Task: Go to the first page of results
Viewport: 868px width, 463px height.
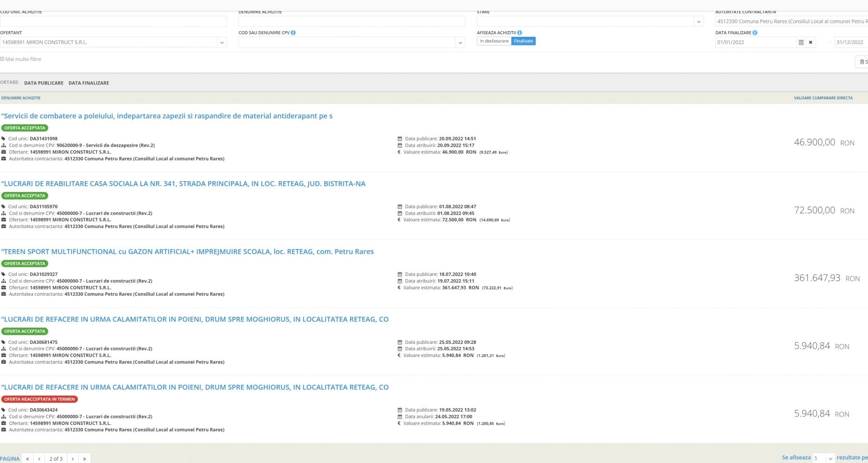Action: click(28, 458)
